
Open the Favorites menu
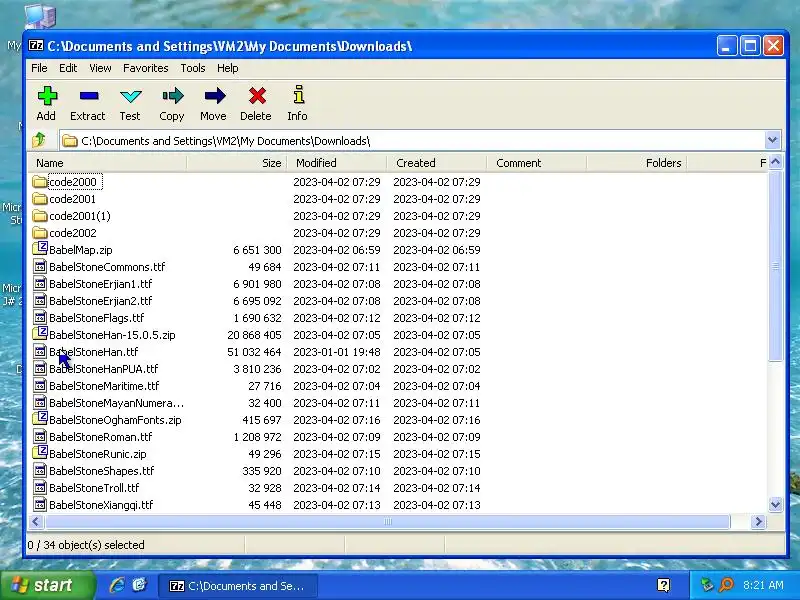(x=145, y=68)
